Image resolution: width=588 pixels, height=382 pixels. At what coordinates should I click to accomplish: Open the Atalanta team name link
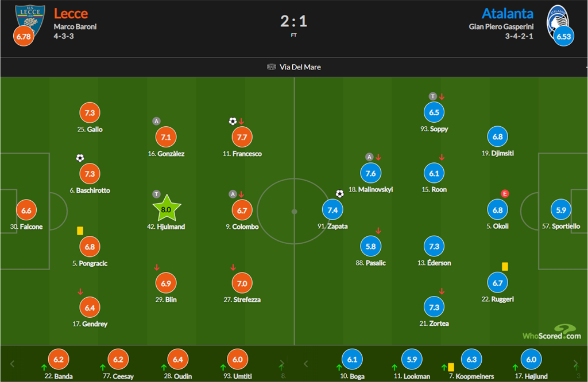click(507, 13)
